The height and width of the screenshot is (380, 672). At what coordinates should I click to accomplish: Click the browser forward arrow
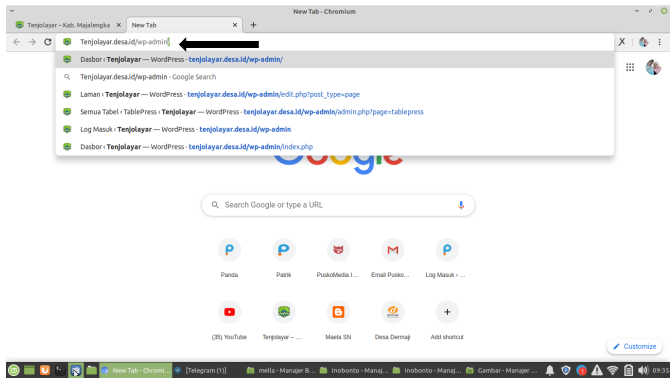32,42
